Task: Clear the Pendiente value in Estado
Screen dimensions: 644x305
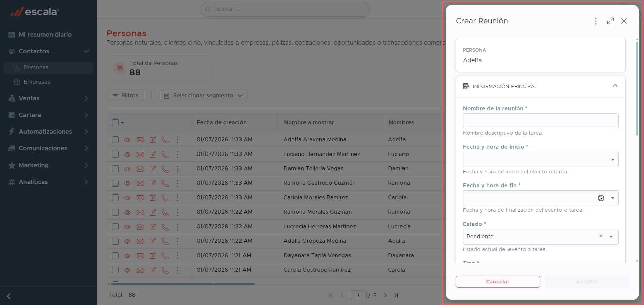Action: point(601,236)
